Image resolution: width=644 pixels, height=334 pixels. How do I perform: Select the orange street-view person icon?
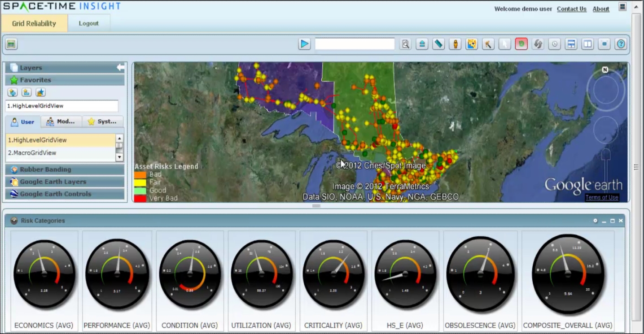click(455, 44)
